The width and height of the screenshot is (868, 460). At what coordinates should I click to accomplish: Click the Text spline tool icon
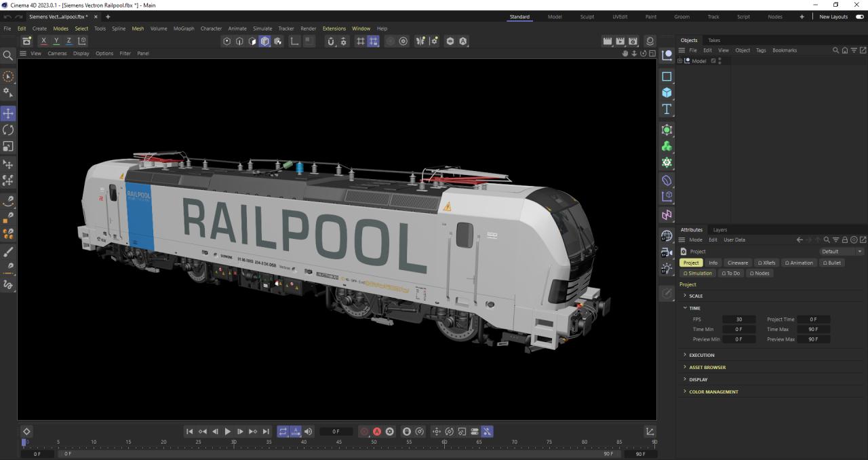[x=667, y=109]
